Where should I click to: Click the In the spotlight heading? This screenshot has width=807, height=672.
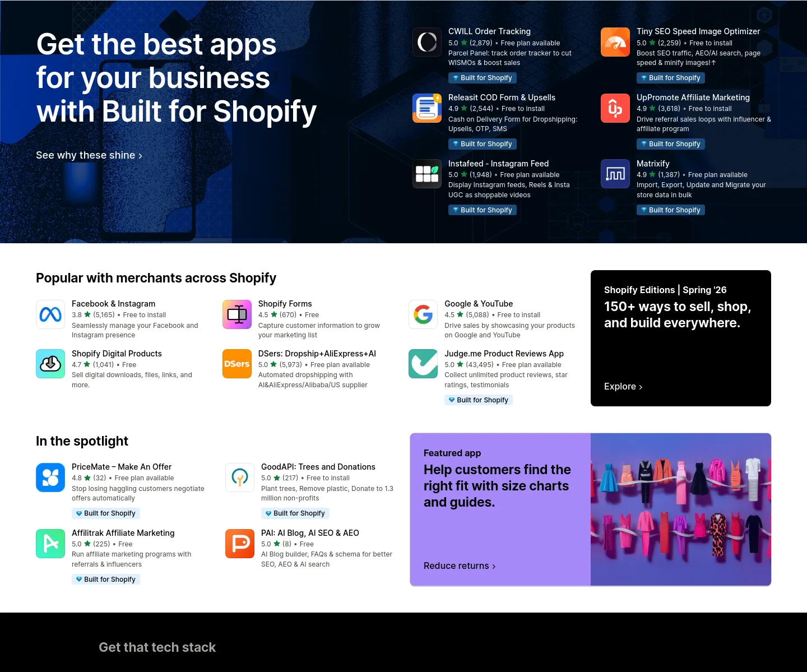click(82, 441)
